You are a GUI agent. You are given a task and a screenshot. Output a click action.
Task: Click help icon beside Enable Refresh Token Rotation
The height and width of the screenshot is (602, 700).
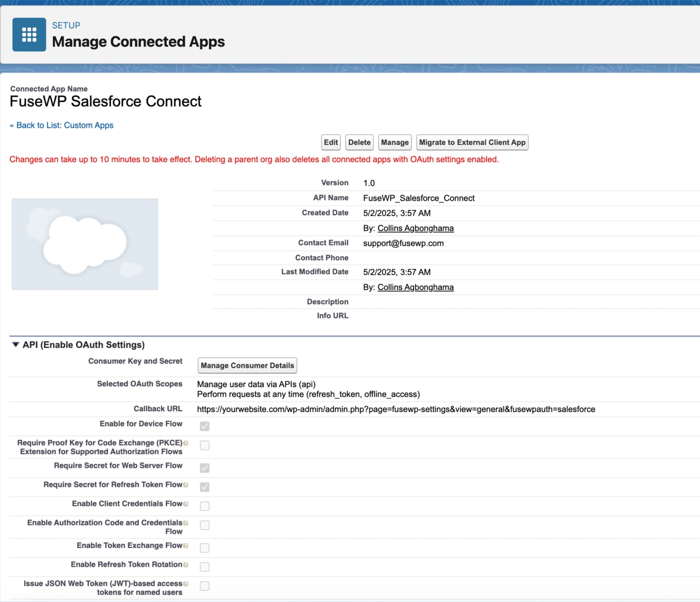click(186, 565)
